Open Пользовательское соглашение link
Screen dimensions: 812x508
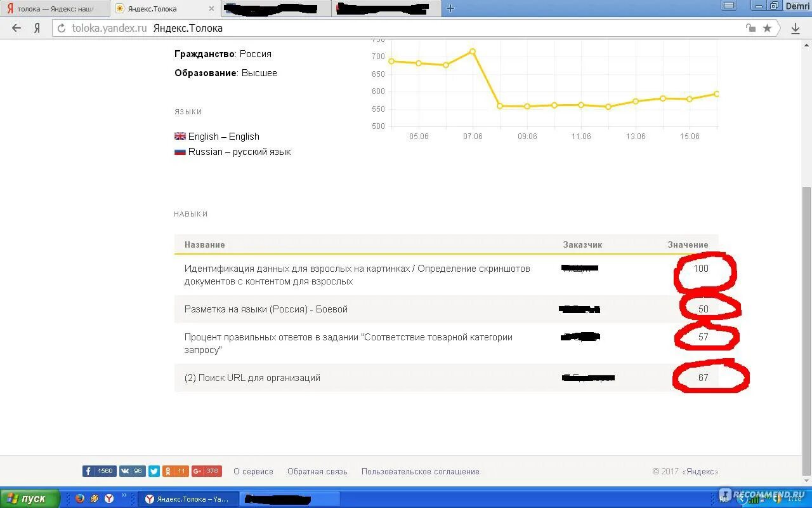point(421,471)
